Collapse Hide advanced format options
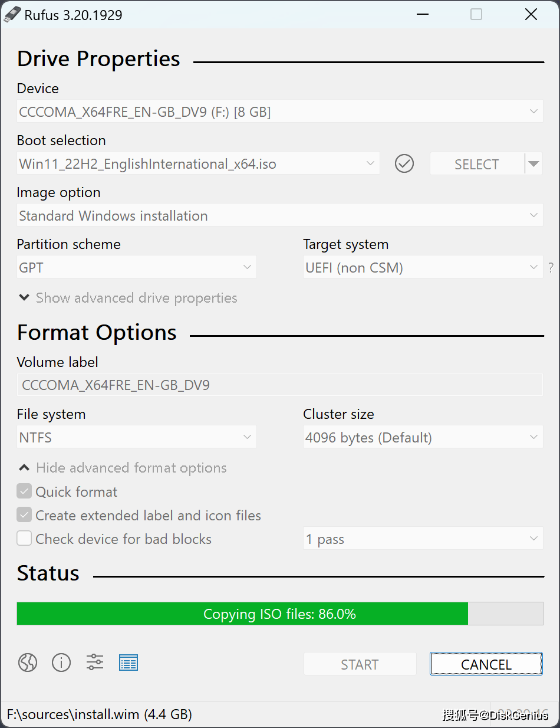 click(123, 468)
